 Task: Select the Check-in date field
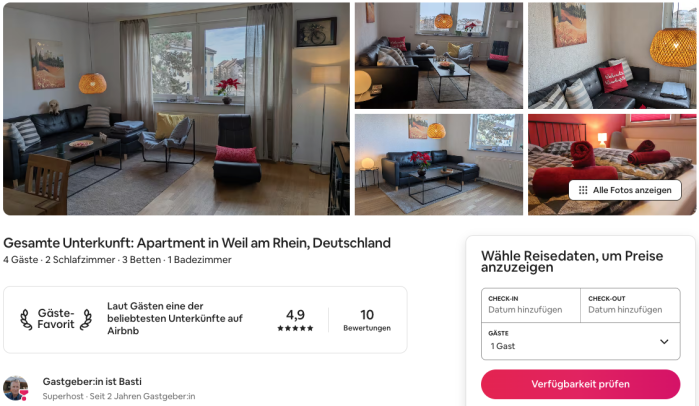click(x=531, y=305)
